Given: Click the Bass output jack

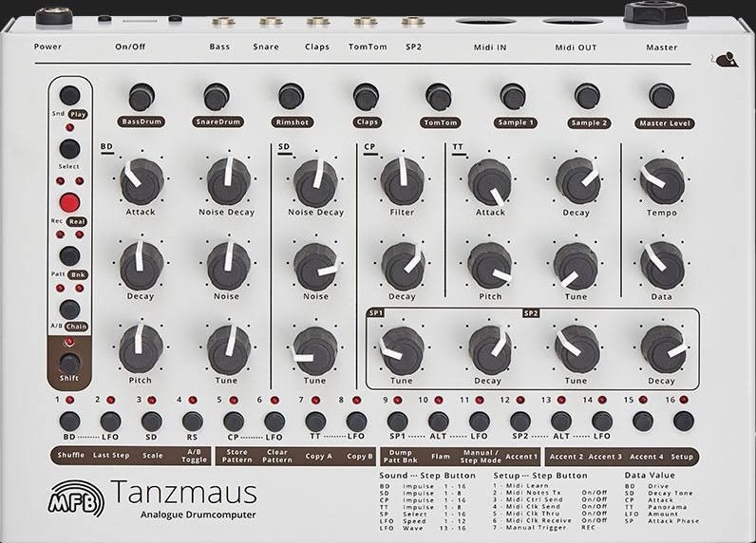Looking at the screenshot, I should tap(223, 22).
